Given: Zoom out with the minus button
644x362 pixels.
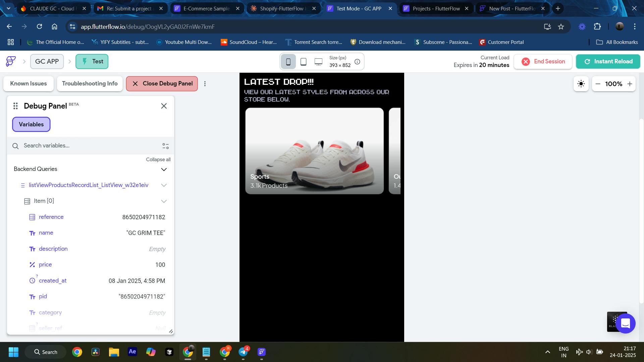Looking at the screenshot, I should 598,84.
